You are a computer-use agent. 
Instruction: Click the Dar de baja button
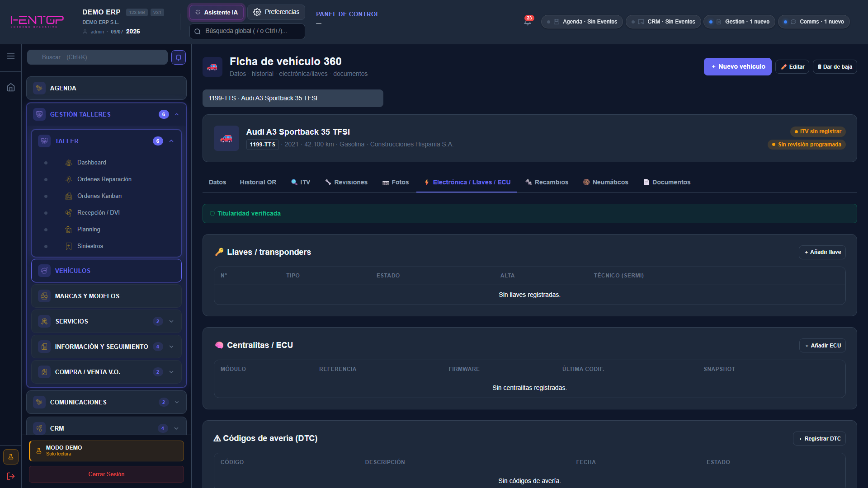[x=835, y=67]
